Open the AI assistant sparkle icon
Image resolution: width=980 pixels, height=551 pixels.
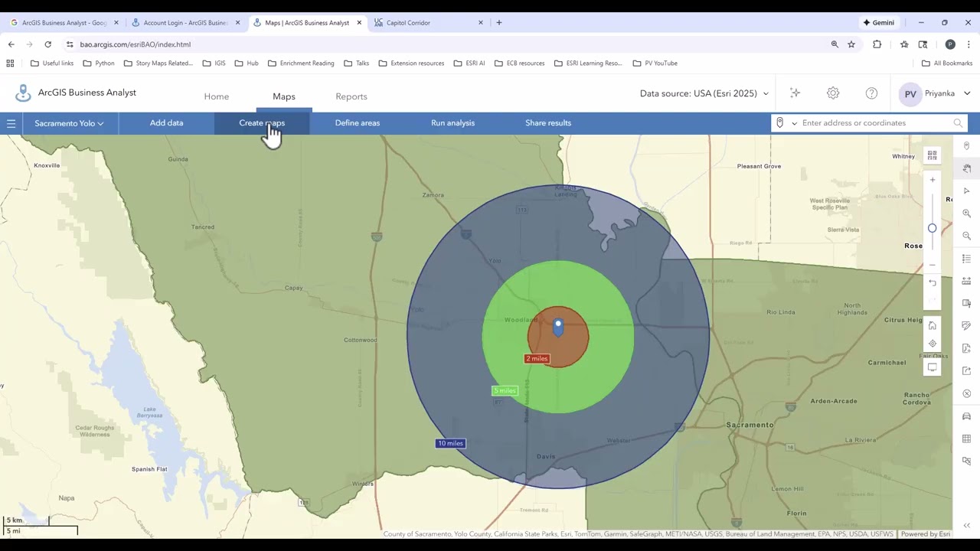click(x=795, y=93)
